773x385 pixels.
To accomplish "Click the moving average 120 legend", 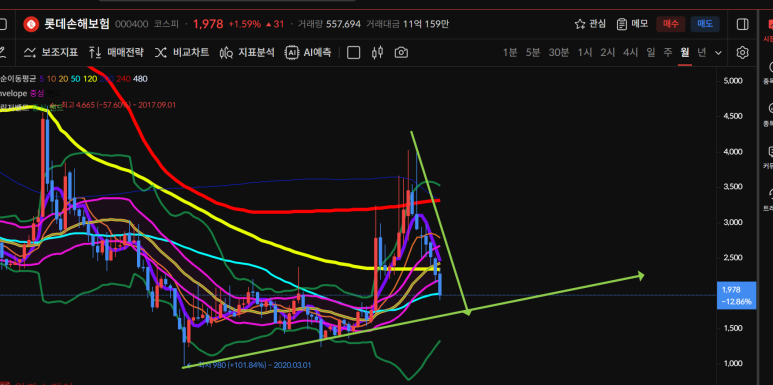I will pos(90,79).
